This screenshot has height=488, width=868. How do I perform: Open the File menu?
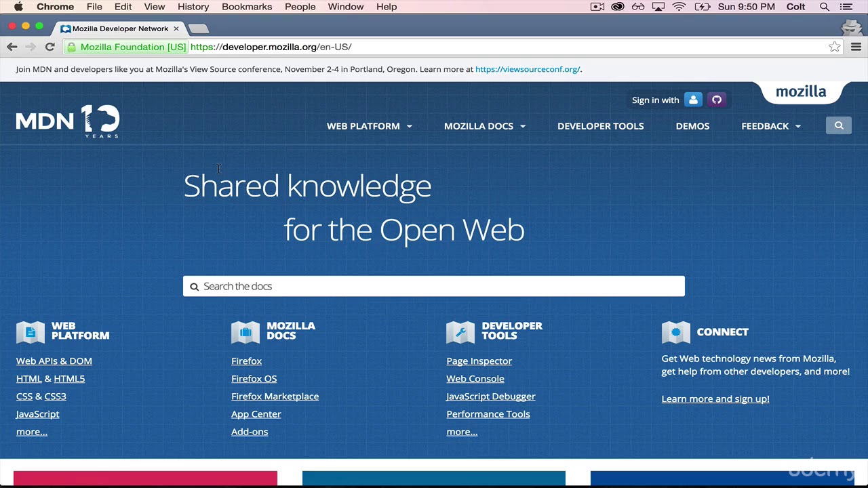94,7
